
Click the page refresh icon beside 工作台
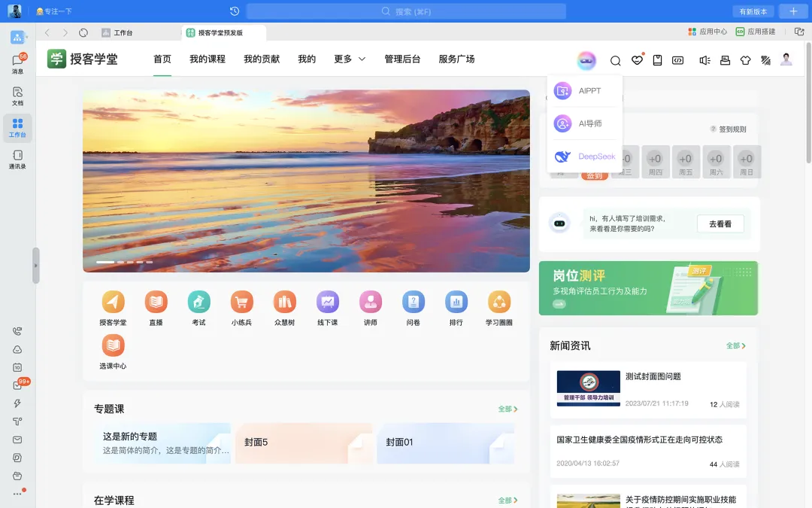[83, 32]
